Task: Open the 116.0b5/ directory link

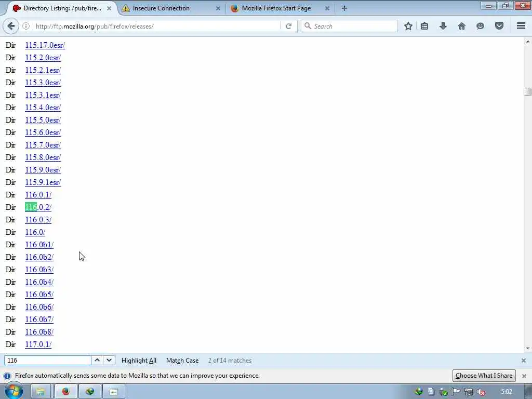Action: [39, 295]
